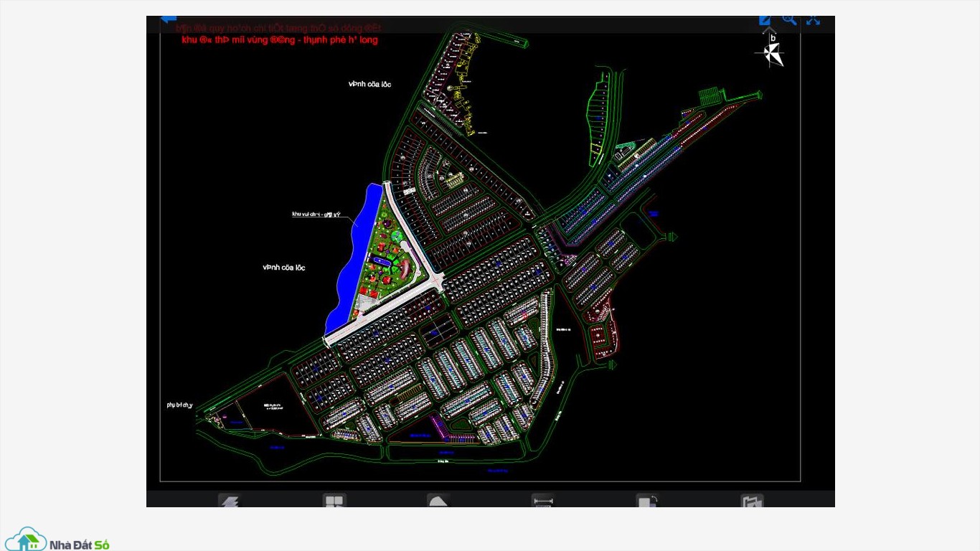Screen dimensions: 980x551
Task: Select the dimension measure tool
Action: (543, 501)
